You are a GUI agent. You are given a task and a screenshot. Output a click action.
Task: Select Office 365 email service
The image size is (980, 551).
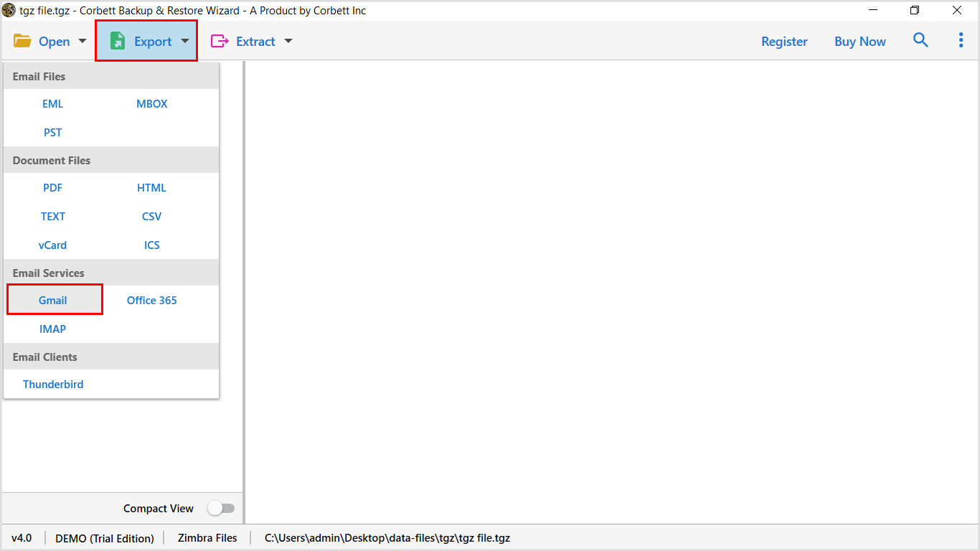point(151,300)
